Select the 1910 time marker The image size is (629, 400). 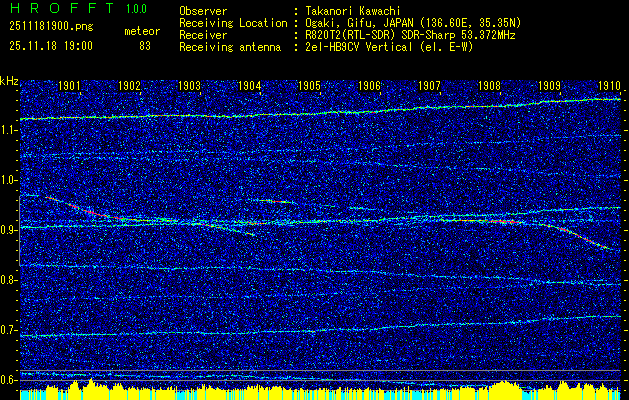pos(609,86)
